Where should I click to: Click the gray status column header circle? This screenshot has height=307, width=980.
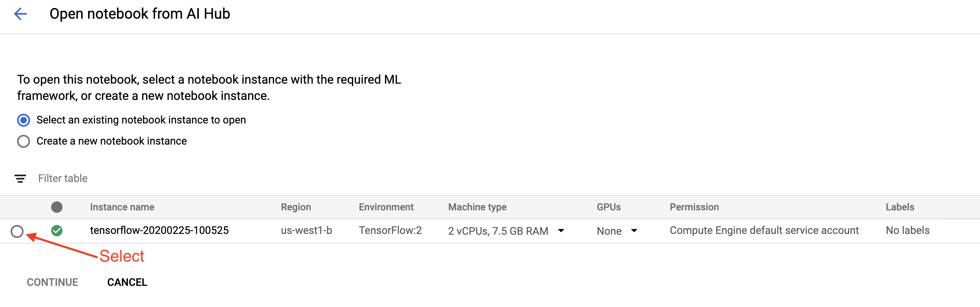tap(57, 207)
